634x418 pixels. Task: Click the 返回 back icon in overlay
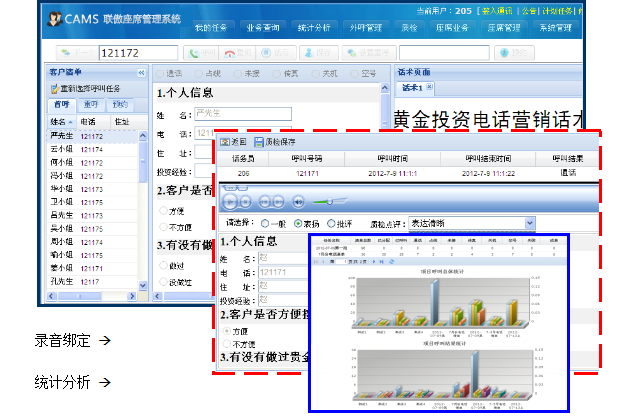point(224,142)
